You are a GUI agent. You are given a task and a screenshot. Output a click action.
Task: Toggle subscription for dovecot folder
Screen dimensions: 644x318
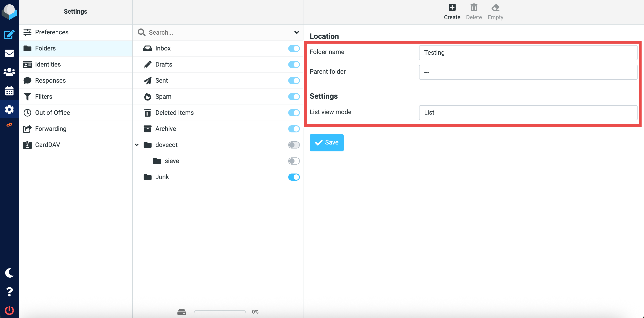pos(294,145)
